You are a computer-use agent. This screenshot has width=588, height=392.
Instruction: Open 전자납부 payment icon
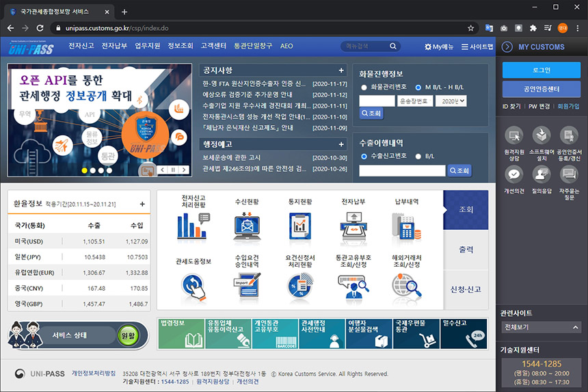[353, 226]
